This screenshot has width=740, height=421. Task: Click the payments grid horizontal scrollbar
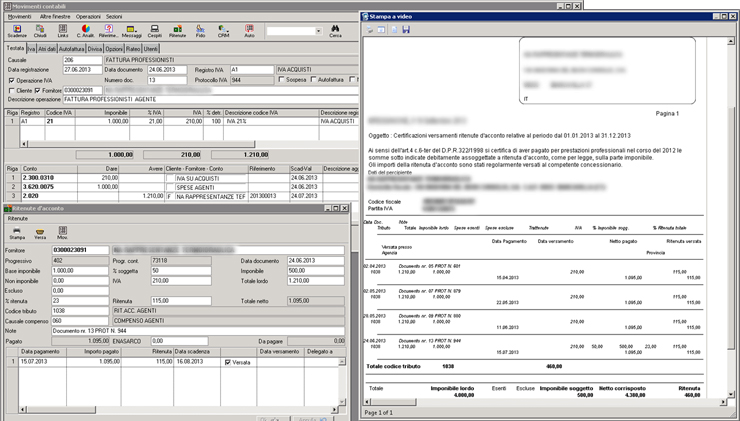tap(178, 410)
